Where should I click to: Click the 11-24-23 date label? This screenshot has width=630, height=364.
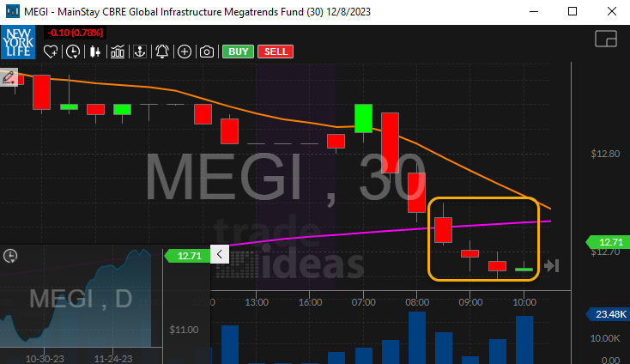tap(113, 359)
